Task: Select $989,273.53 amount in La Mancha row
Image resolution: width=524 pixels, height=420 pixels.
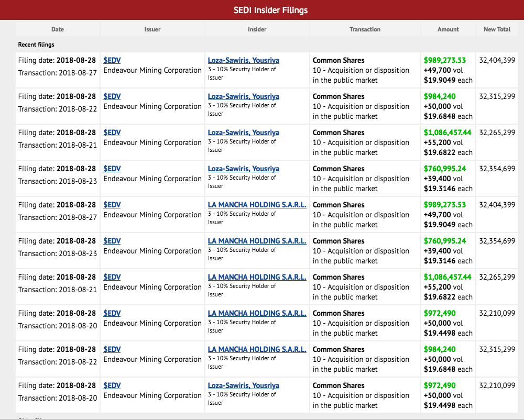Action: 445,205
